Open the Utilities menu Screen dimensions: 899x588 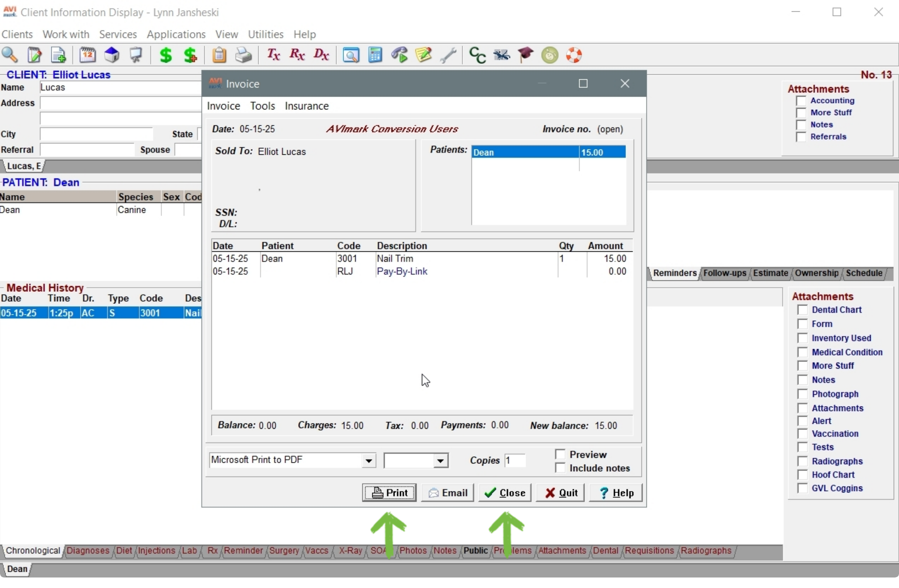(265, 34)
